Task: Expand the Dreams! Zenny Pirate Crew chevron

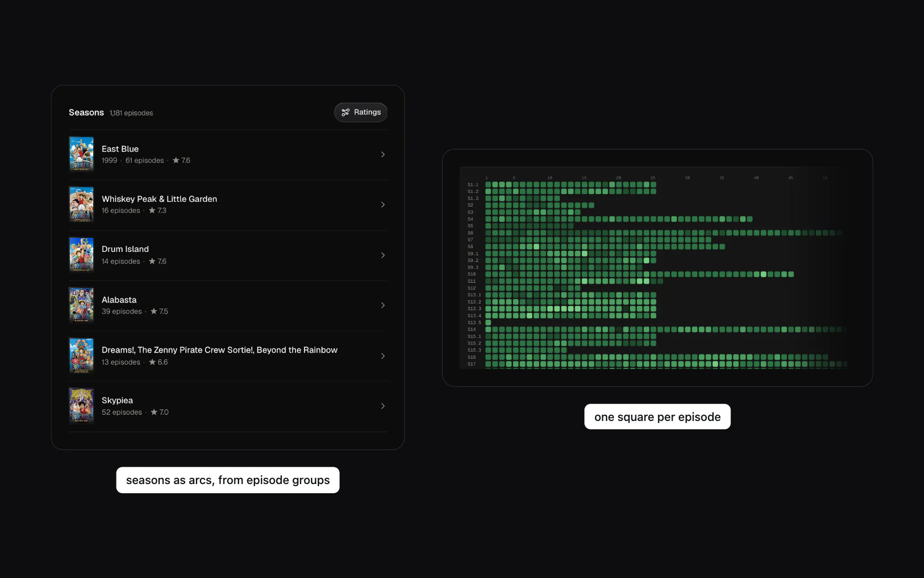Action: pyautogui.click(x=383, y=356)
